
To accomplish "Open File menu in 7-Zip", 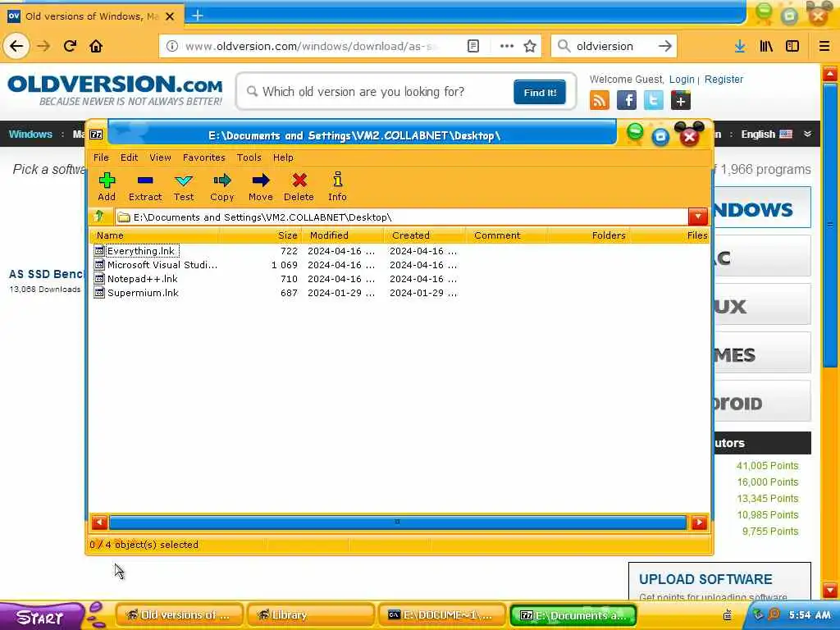I will [101, 157].
